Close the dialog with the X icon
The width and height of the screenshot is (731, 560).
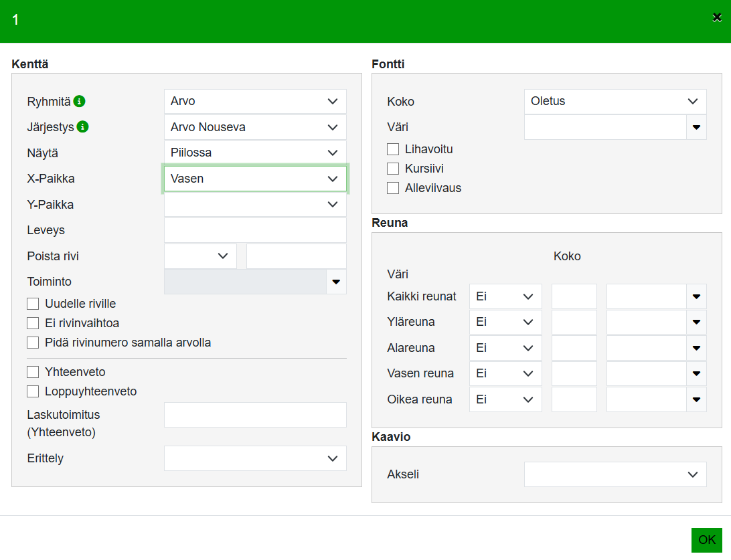coord(717,17)
